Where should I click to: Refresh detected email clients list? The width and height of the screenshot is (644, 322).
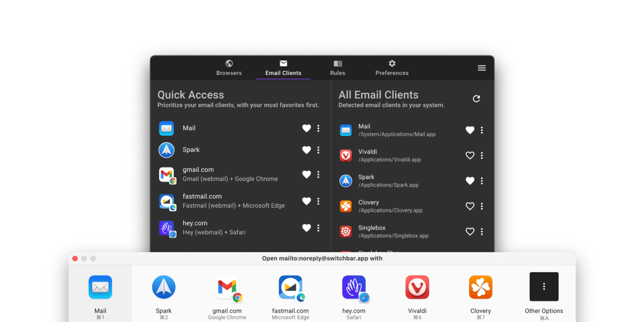click(x=476, y=99)
